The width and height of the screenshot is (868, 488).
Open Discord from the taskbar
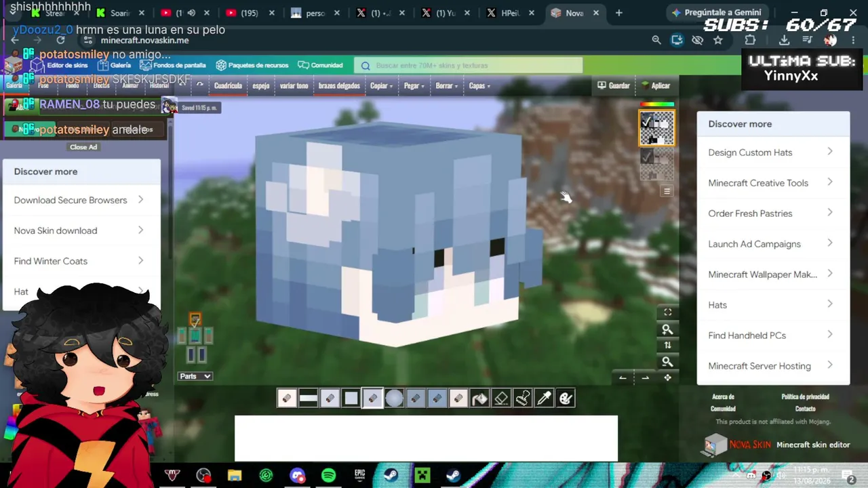click(x=297, y=475)
